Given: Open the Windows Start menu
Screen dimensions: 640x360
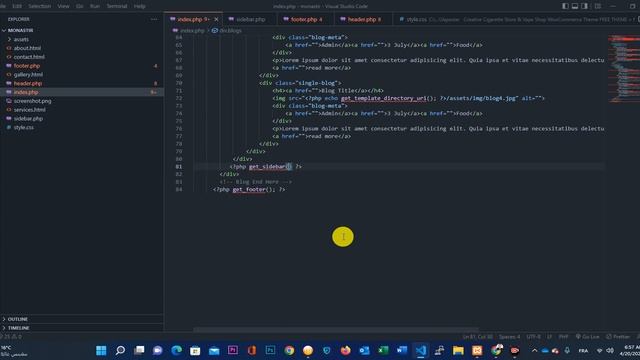Looking at the screenshot, I should click(101, 350).
